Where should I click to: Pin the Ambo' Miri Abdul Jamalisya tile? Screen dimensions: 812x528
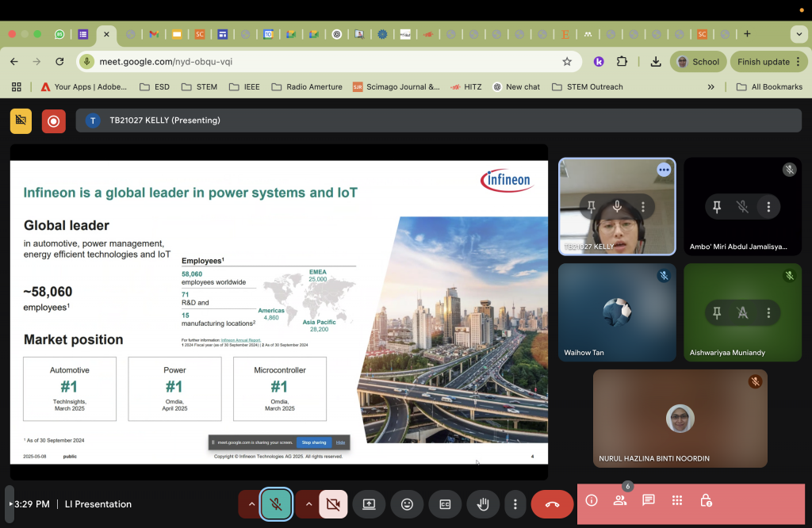tap(717, 207)
